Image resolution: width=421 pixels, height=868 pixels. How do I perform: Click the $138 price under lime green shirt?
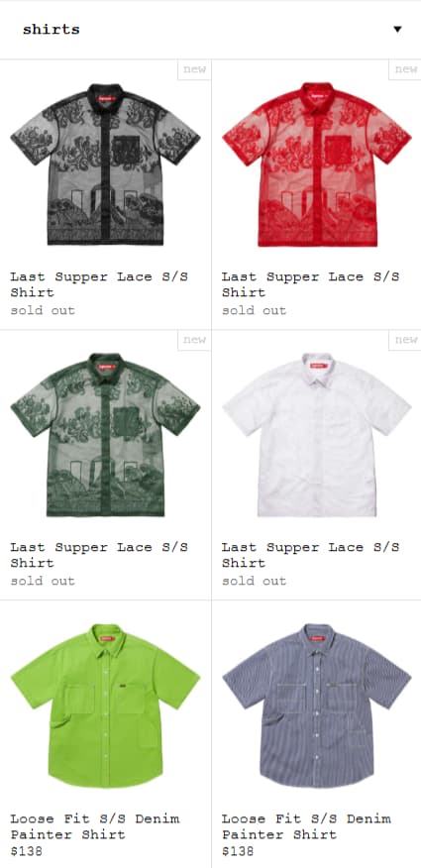26,851
